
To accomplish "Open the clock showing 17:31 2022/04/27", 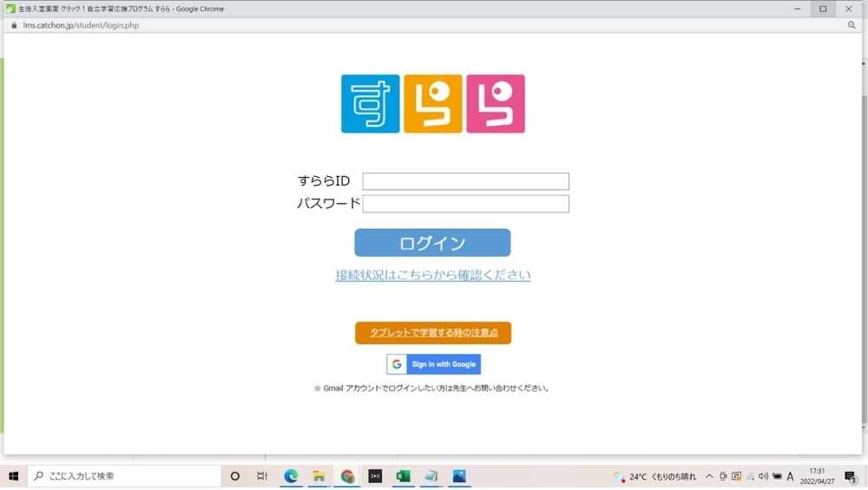I will [x=817, y=476].
